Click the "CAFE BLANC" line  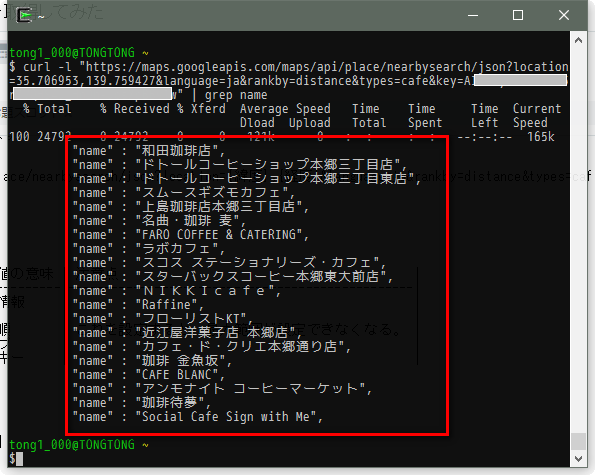click(x=149, y=375)
